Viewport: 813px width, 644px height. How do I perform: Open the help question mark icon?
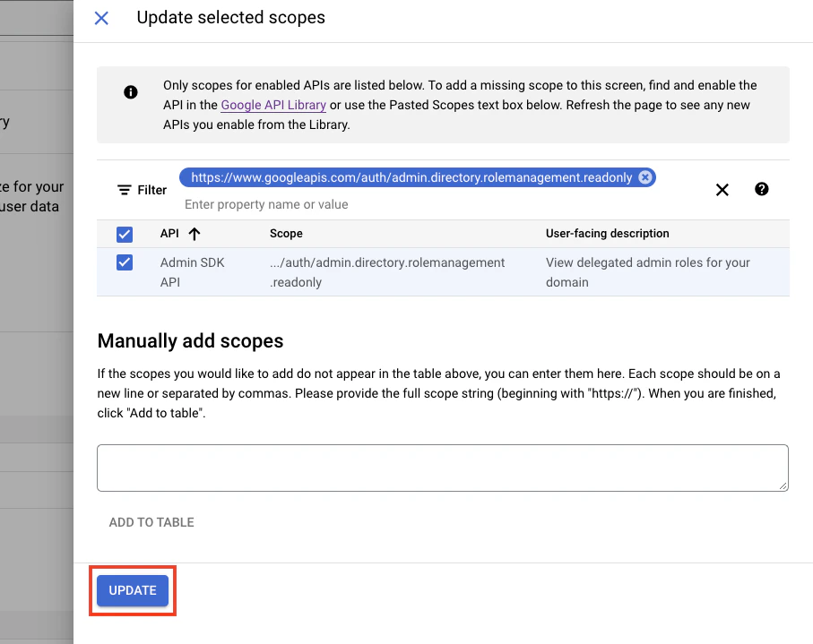click(x=761, y=189)
